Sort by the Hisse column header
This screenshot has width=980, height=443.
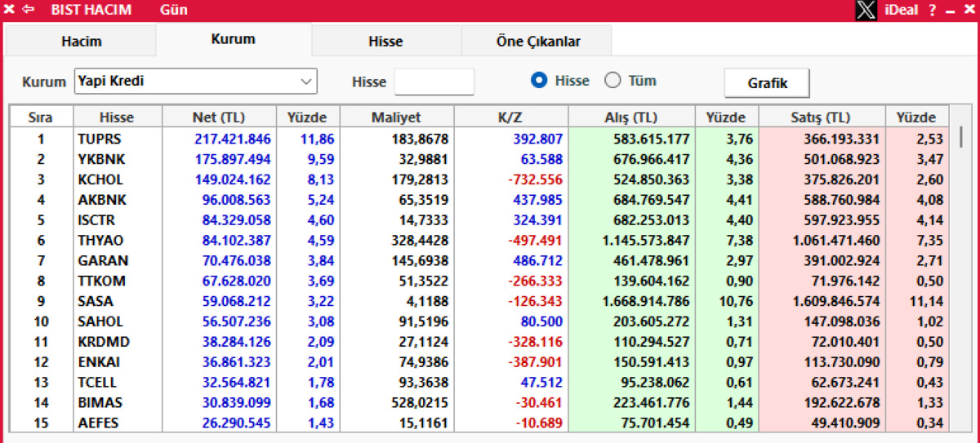(x=117, y=117)
